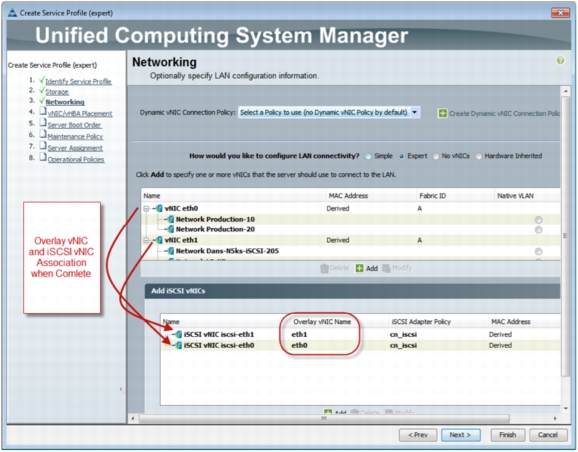
Task: Select Hardware Inherited connectivity option
Action: pyautogui.click(x=478, y=156)
